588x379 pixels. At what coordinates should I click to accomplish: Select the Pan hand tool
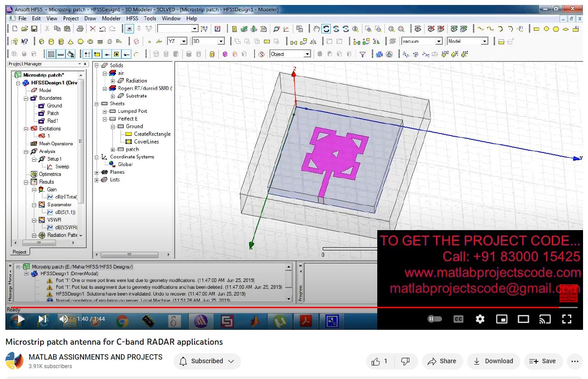click(316, 29)
